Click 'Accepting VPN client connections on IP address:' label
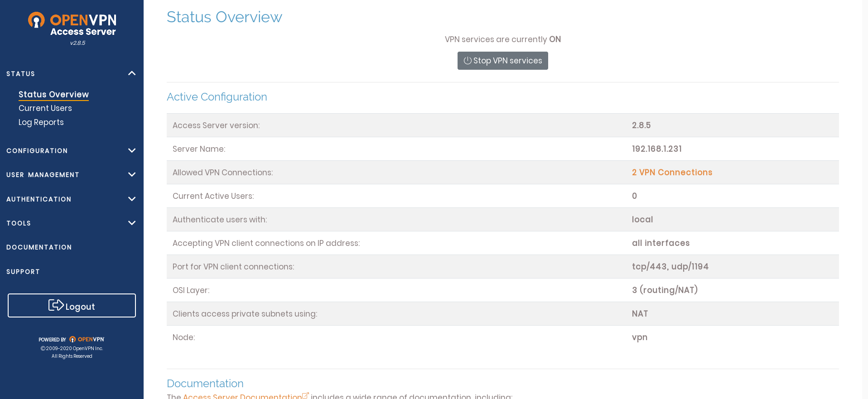This screenshot has height=399, width=868. tap(266, 243)
